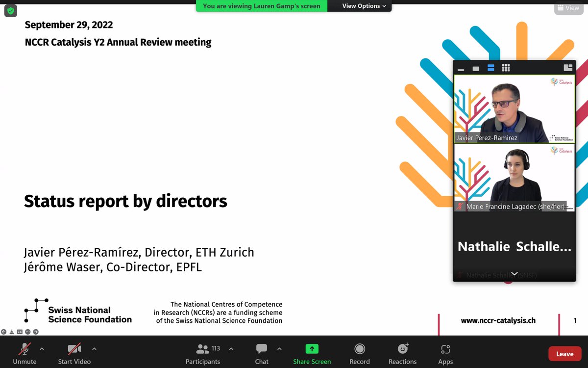
Task: Select Marie Francine Lagadec's video tile
Action: coord(514,178)
